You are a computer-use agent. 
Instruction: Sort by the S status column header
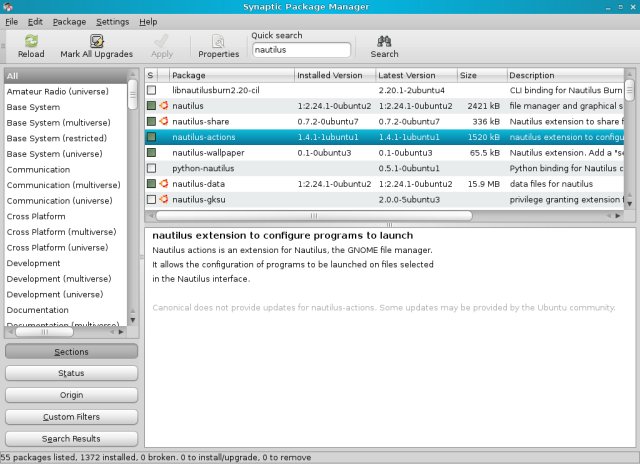(151, 75)
